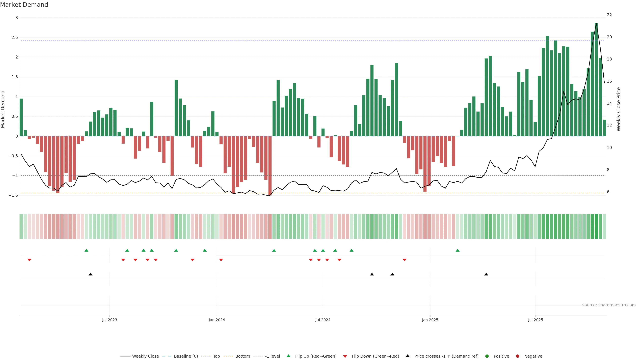
Task: Click the Weekly Close Price axis title
Action: pyautogui.click(x=619, y=109)
